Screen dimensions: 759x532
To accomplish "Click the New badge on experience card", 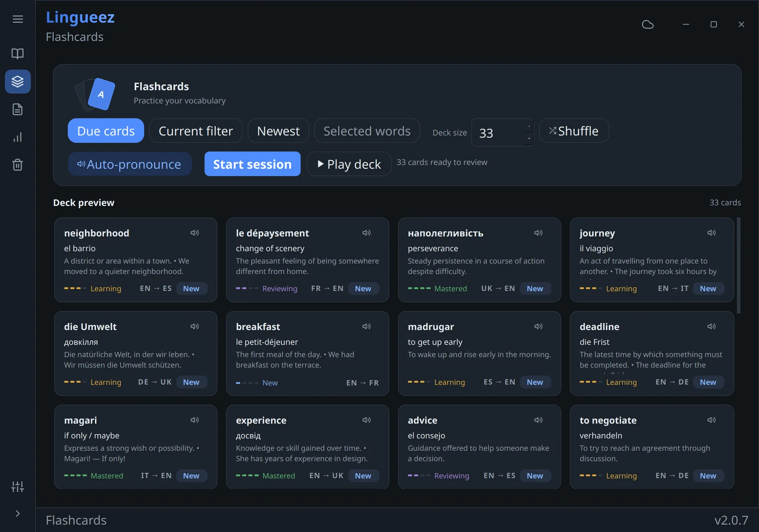I will tap(363, 476).
